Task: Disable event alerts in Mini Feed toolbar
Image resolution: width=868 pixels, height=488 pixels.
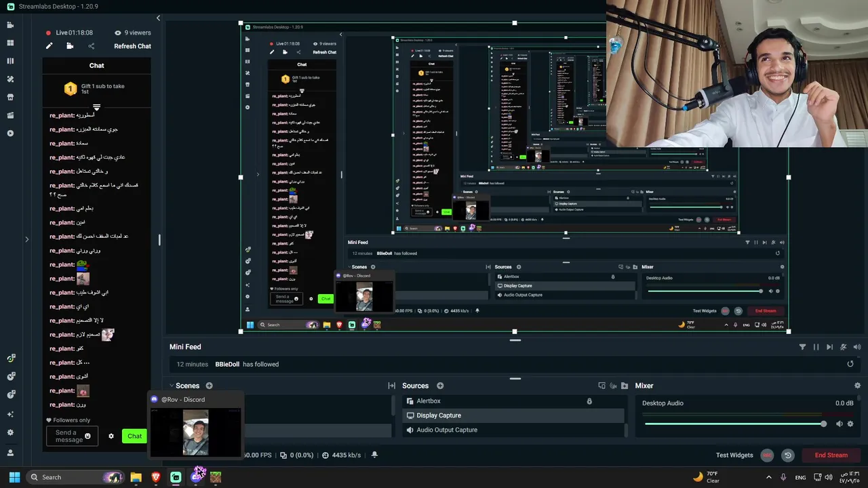Action: 844,347
